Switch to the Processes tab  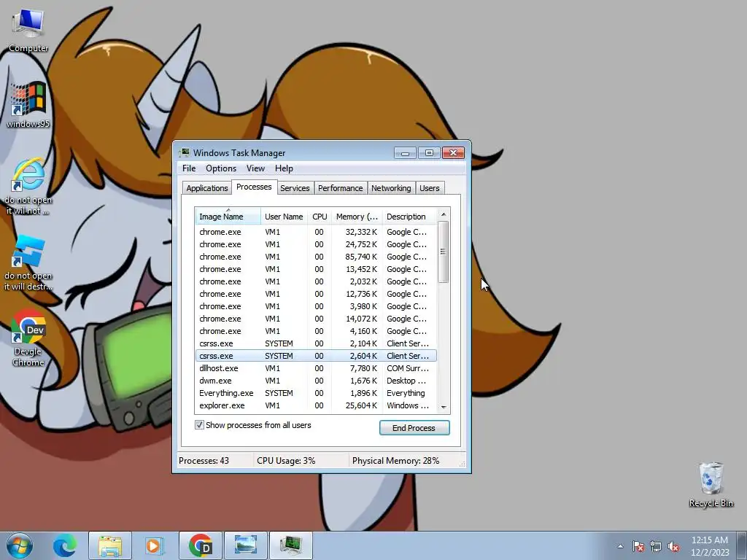pos(254,187)
